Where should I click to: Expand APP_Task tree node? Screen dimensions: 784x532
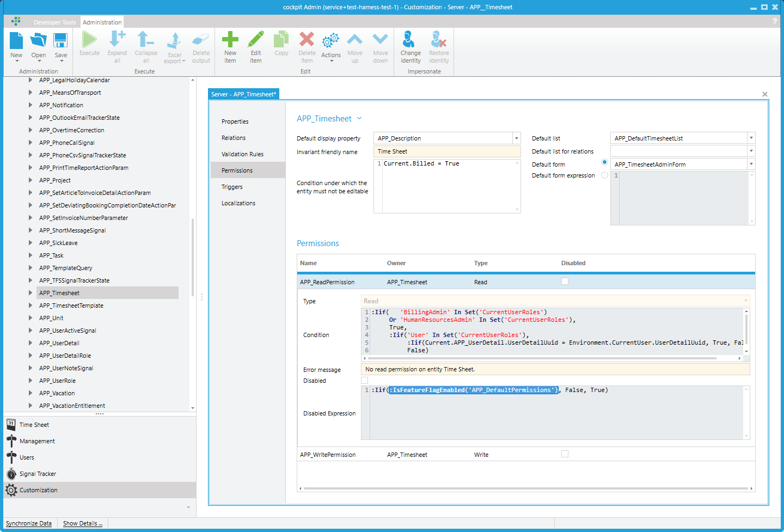click(x=30, y=255)
